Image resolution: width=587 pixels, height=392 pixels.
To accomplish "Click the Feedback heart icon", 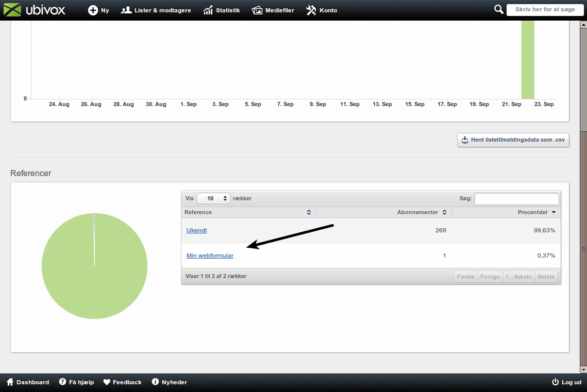I will click(107, 382).
